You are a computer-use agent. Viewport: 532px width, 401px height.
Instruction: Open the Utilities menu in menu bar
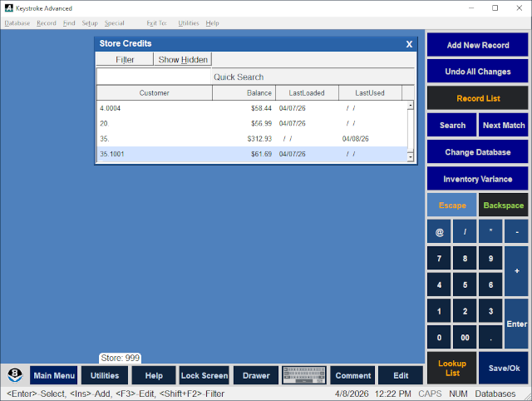[x=189, y=23]
